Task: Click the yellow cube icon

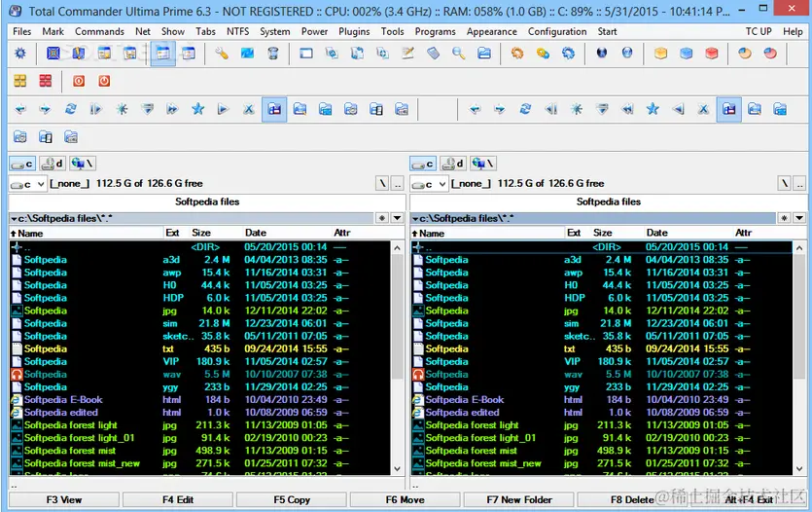Action: (660, 53)
